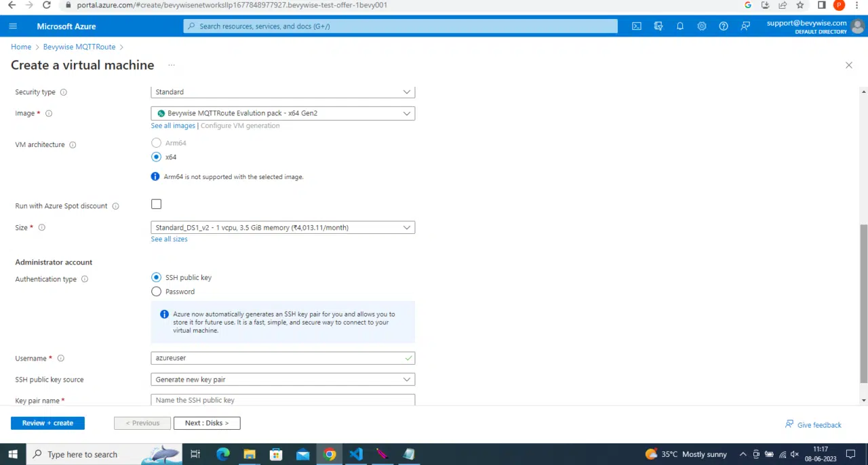The height and width of the screenshot is (465, 868).
Task: Open system tray hidden icons chevron
Action: (x=743, y=454)
